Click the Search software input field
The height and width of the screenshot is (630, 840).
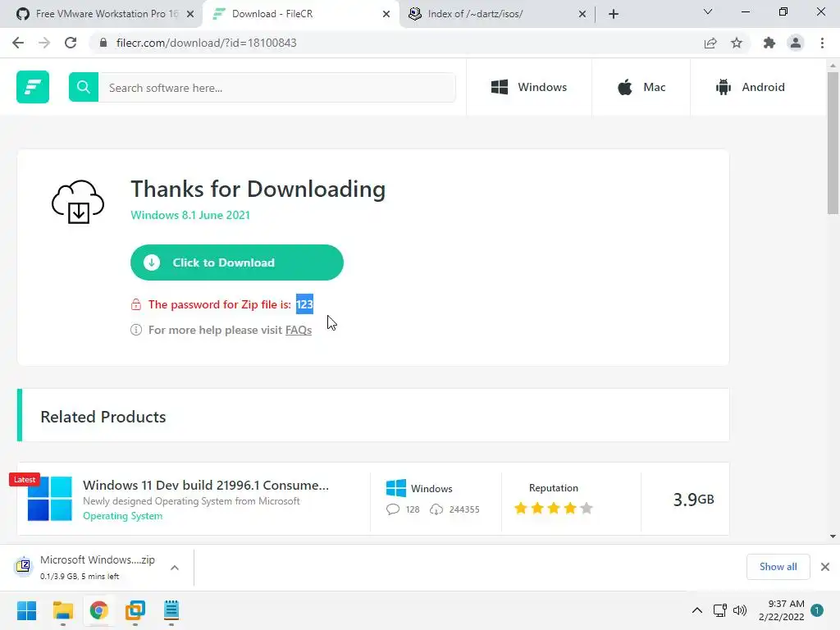(x=277, y=87)
